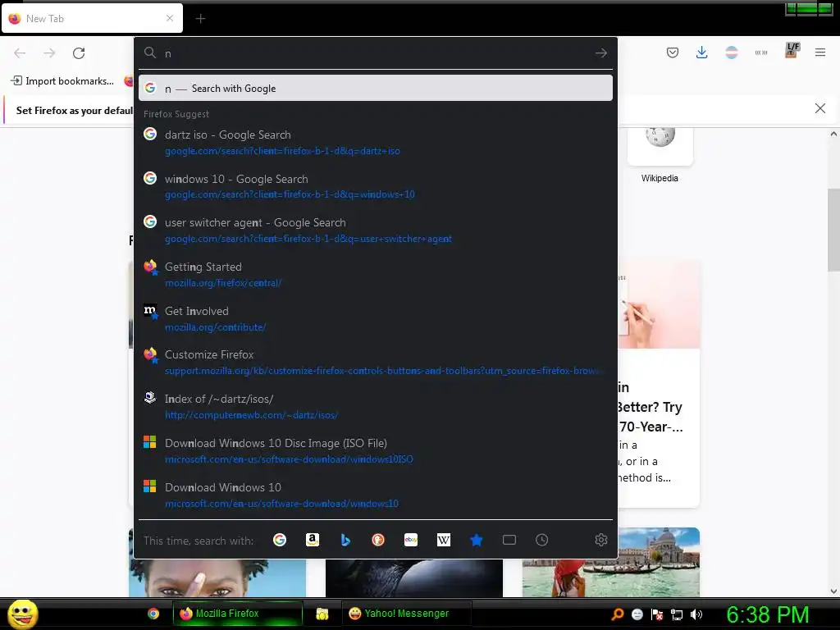This screenshot has height=630, width=840.
Task: Search this time with Amazon icon
Action: (x=313, y=540)
